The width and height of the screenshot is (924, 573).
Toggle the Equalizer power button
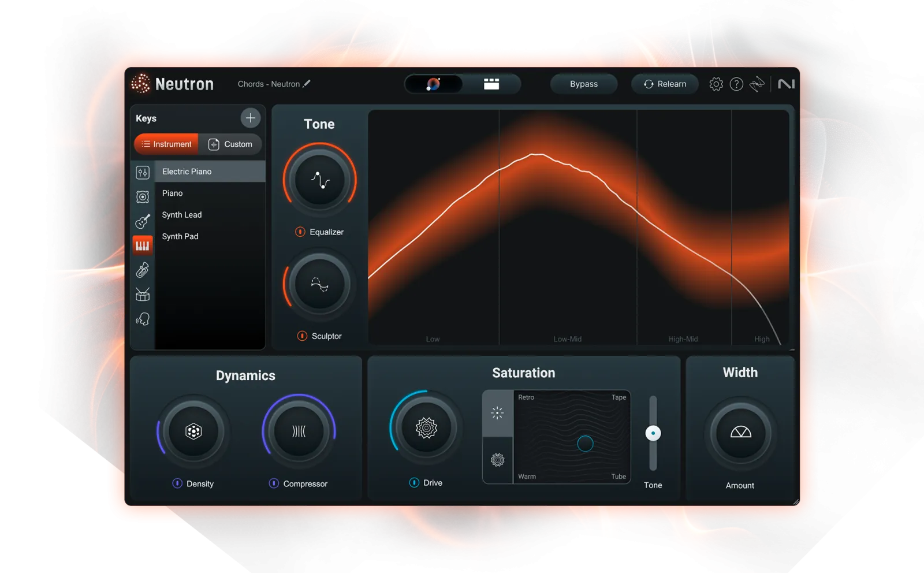click(300, 232)
